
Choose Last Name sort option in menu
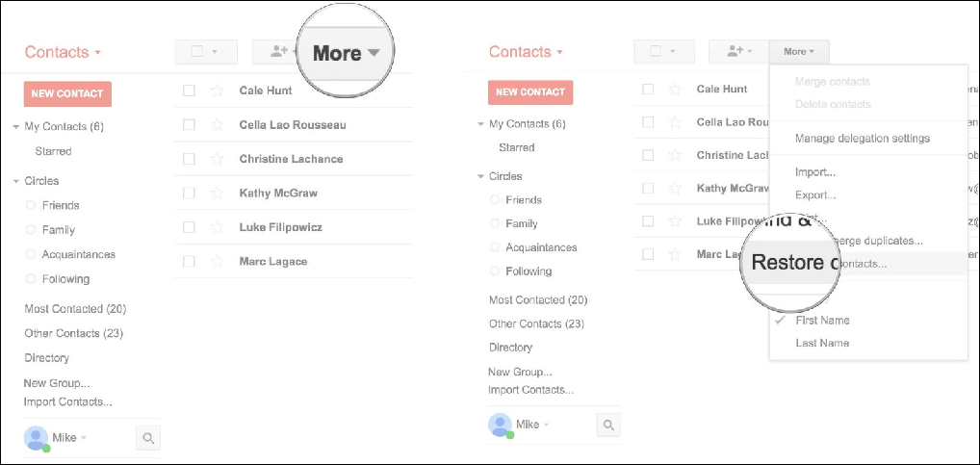click(822, 343)
